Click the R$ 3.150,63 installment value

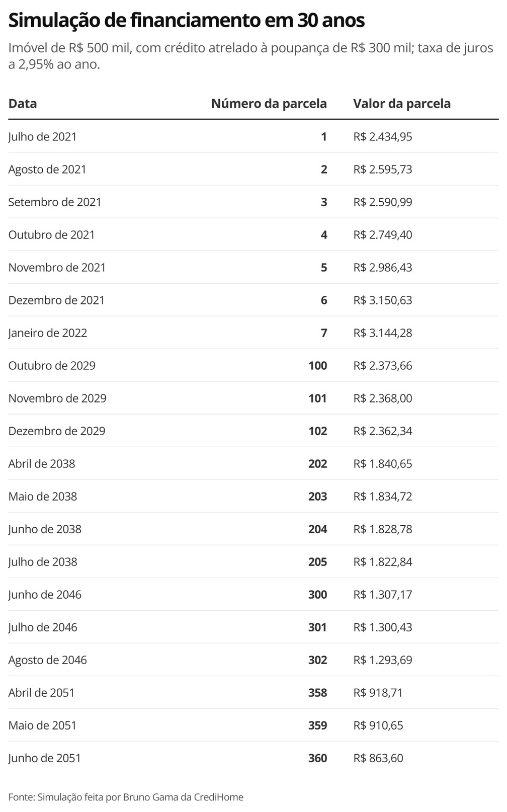point(383,300)
